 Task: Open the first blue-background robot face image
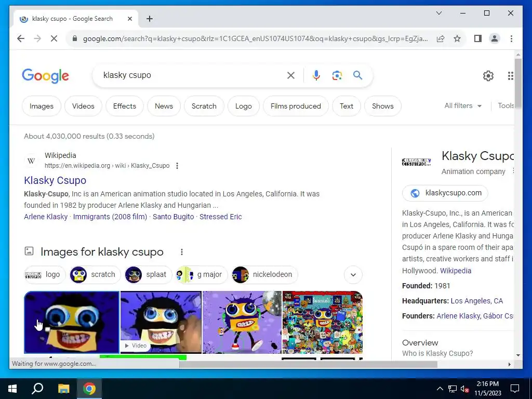pos(72,322)
